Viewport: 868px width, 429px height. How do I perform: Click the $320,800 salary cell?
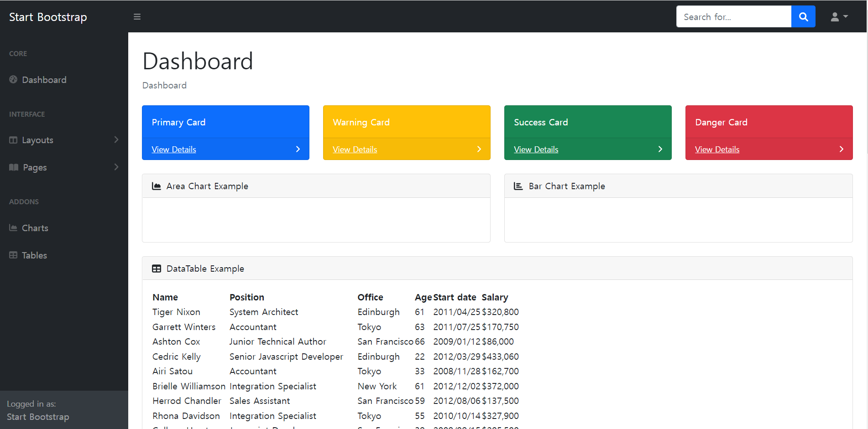[x=500, y=312]
